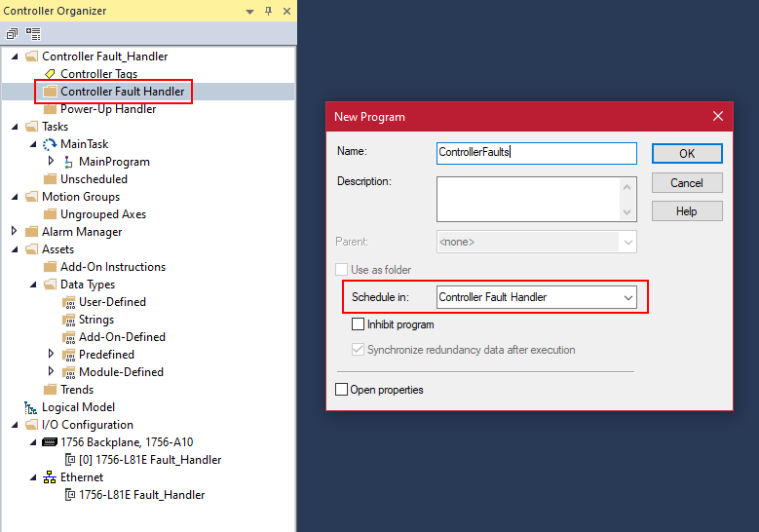Select the Data Types folder text
Image resolution: width=759 pixels, height=532 pixels.
tap(88, 285)
